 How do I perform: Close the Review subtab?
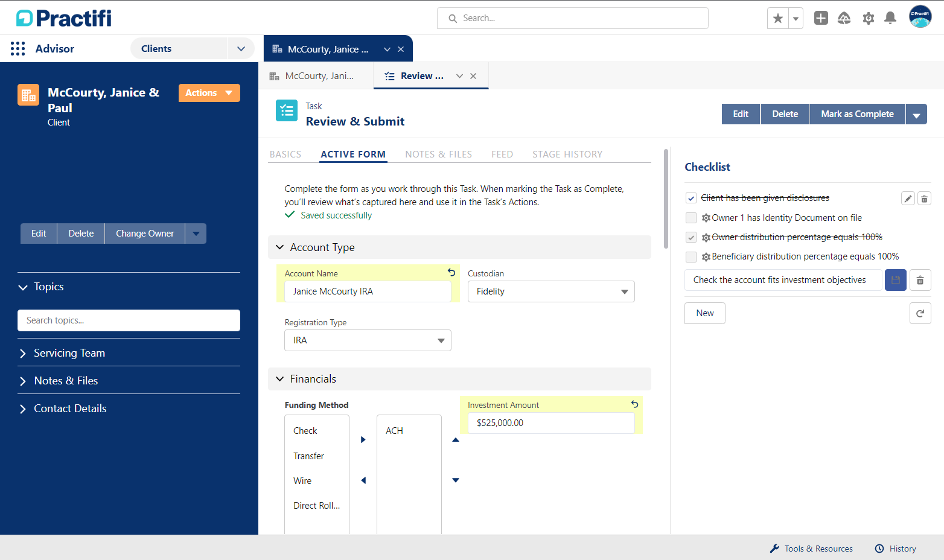(x=473, y=76)
